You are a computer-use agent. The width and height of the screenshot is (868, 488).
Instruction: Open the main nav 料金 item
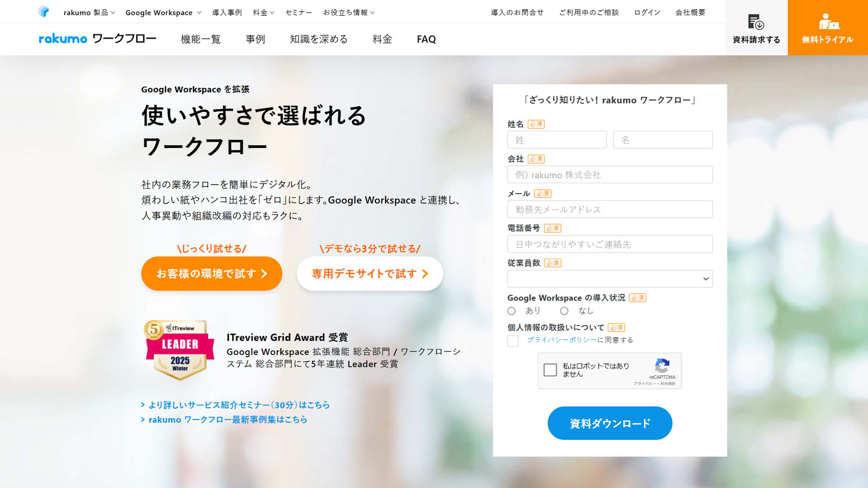pos(382,39)
